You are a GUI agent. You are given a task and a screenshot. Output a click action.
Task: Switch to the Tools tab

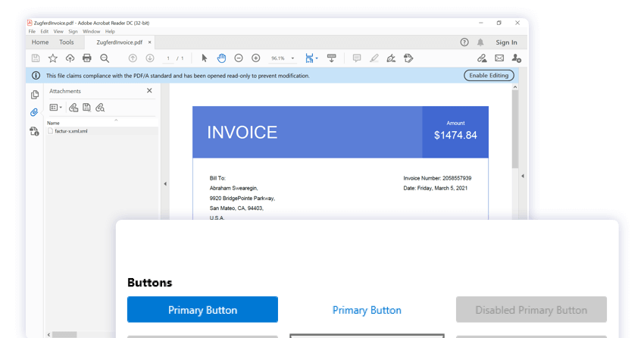pos(67,42)
